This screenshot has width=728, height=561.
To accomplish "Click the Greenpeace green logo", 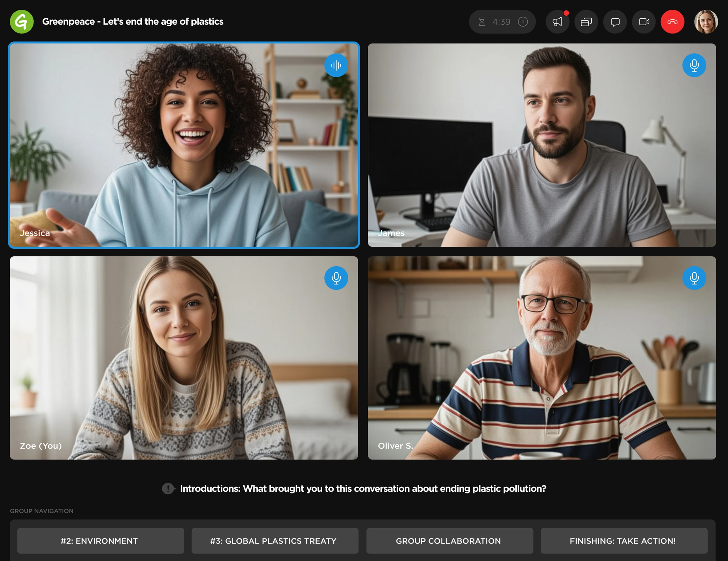I will (22, 22).
